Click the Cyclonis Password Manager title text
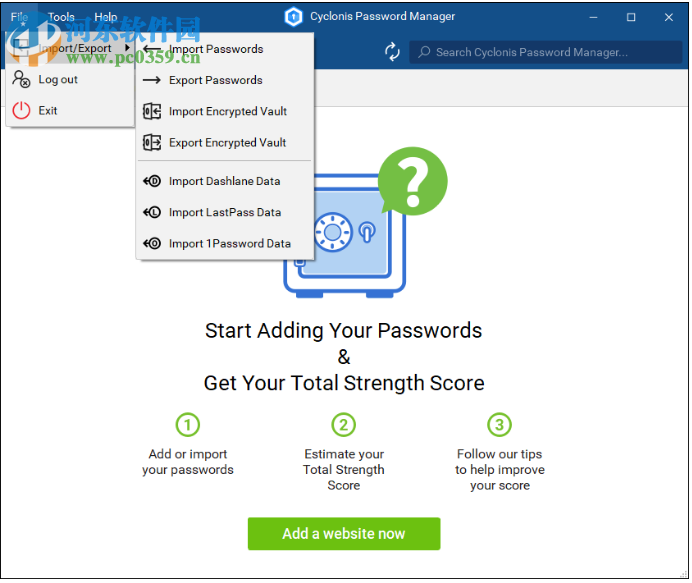Screen dimensions: 692x583 click(x=382, y=16)
